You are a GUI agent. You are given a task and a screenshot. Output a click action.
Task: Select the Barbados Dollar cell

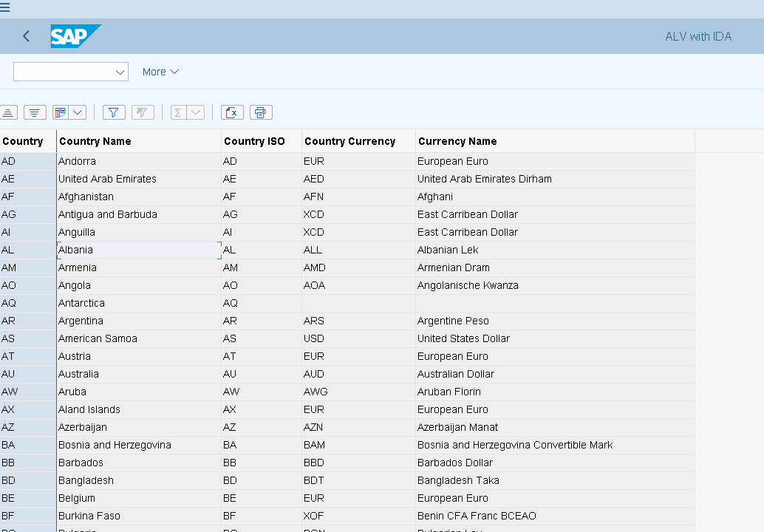click(x=556, y=463)
